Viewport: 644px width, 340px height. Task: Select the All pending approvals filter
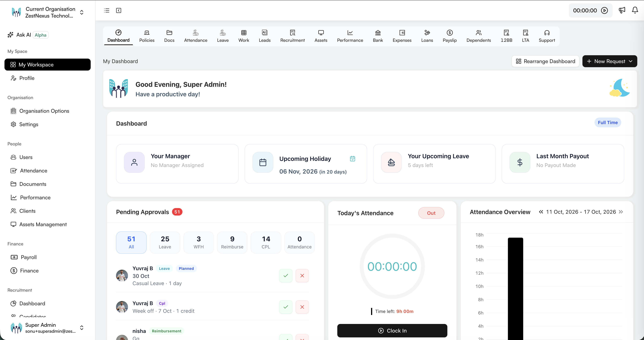click(x=131, y=243)
